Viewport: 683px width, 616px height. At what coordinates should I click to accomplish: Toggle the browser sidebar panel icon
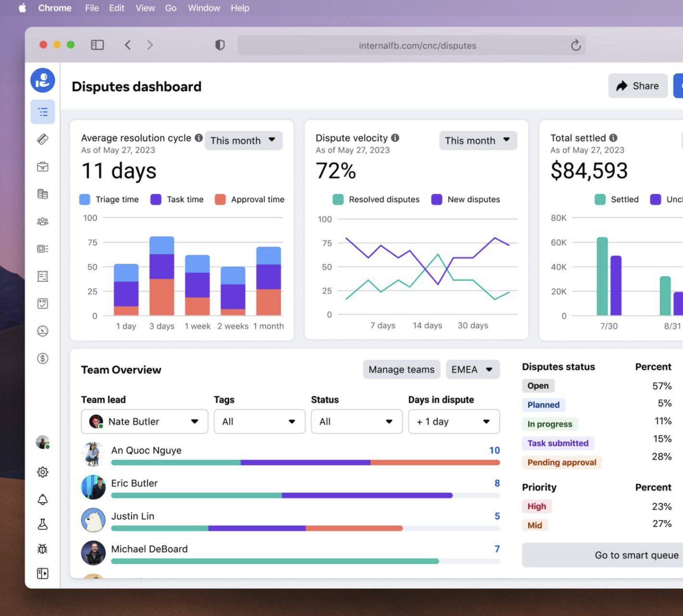tap(97, 45)
